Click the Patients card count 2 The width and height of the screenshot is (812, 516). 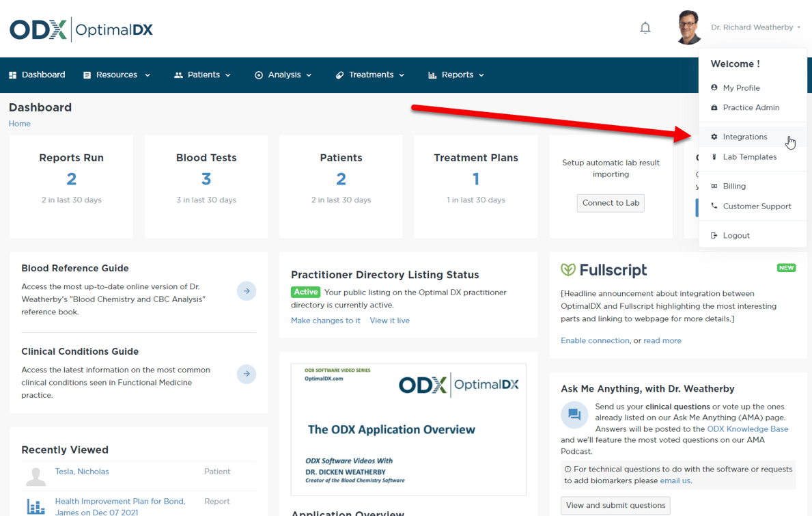341,179
